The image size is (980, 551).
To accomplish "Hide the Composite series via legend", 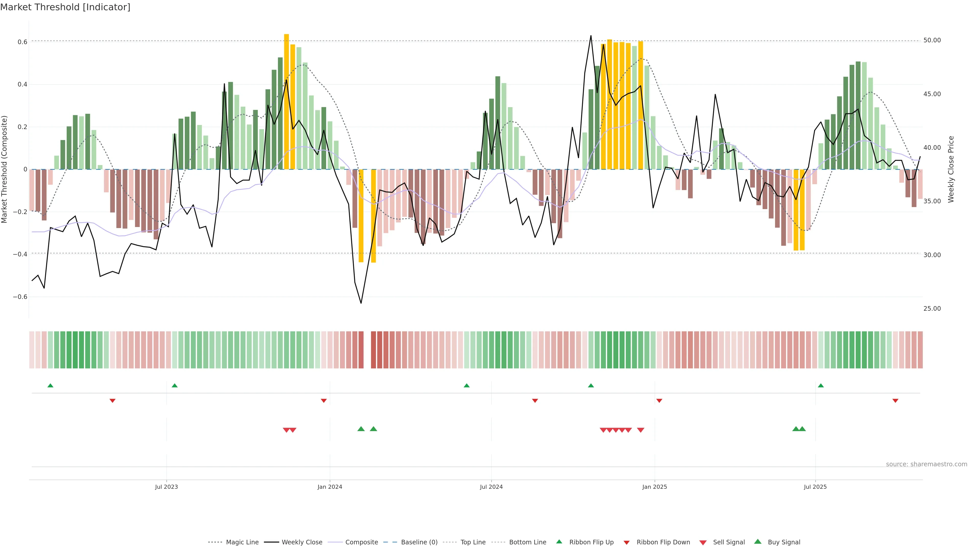I will (361, 542).
